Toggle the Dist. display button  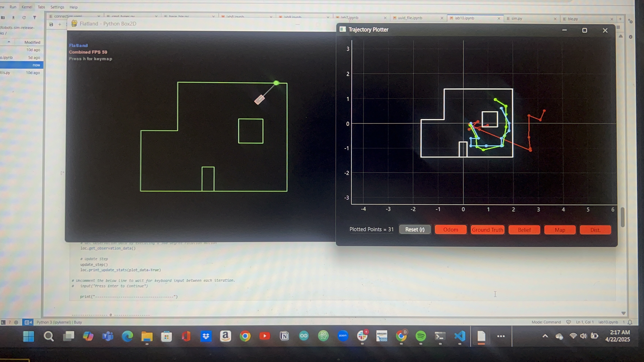[595, 230]
